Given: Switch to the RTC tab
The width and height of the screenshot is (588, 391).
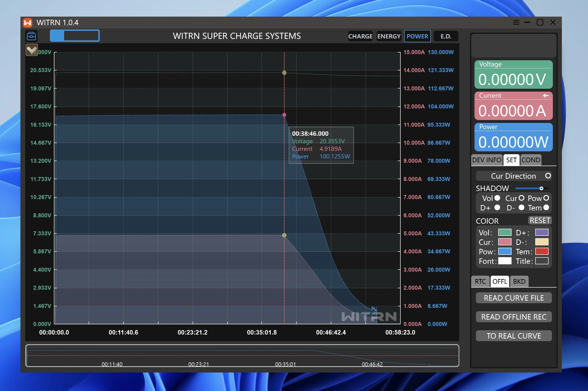Looking at the screenshot, I should click(480, 282).
